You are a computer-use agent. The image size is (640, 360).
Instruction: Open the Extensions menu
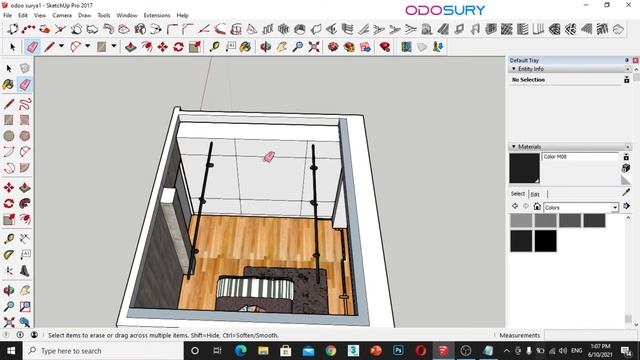click(157, 16)
